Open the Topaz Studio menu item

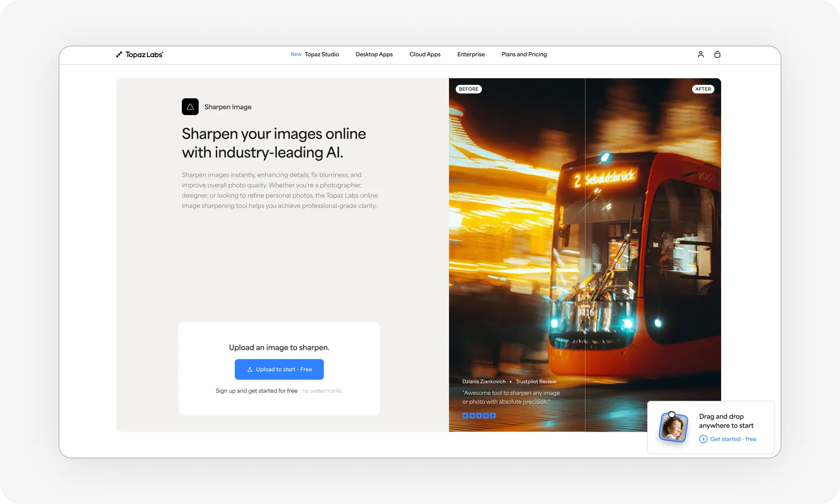[321, 54]
